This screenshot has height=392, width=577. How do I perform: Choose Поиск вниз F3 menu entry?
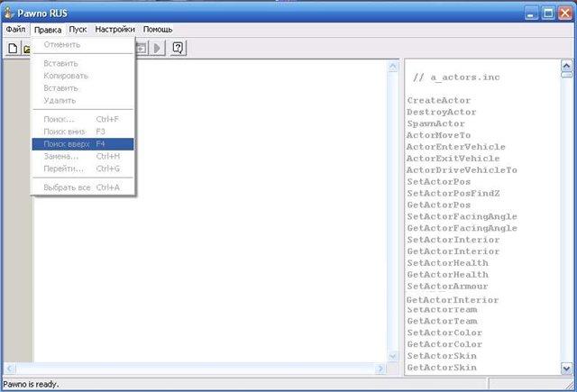[83, 132]
